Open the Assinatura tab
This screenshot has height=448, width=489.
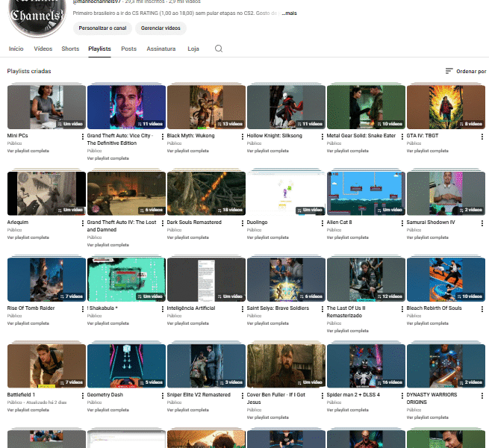click(x=161, y=49)
